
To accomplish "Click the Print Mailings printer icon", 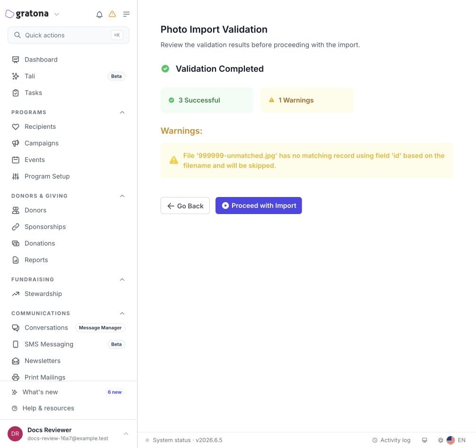I will point(16,377).
